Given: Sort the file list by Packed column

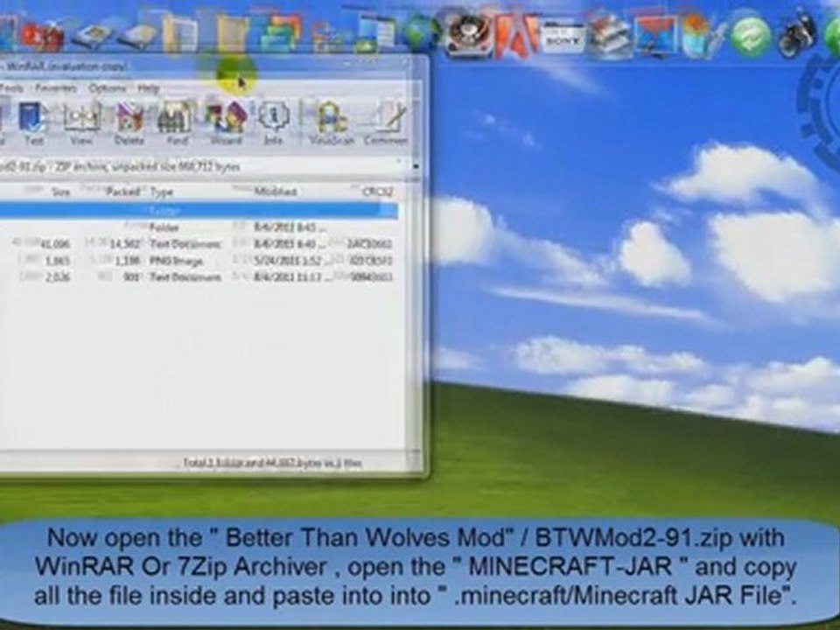Looking at the screenshot, I should [x=123, y=192].
